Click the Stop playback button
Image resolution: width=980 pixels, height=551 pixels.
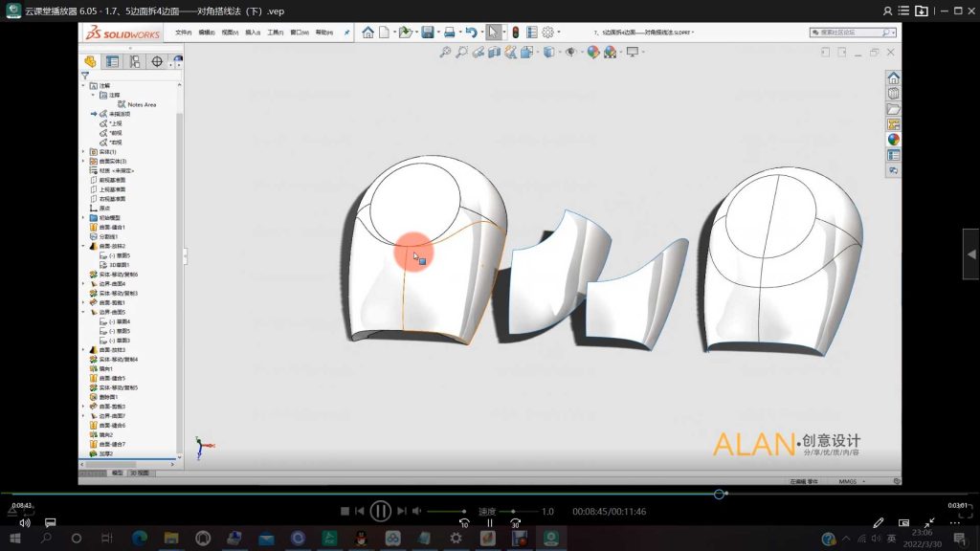point(344,511)
